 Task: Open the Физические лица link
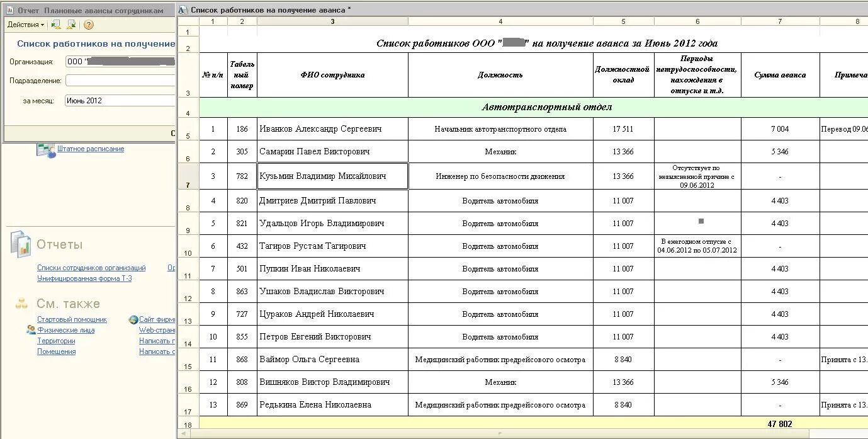click(x=66, y=330)
